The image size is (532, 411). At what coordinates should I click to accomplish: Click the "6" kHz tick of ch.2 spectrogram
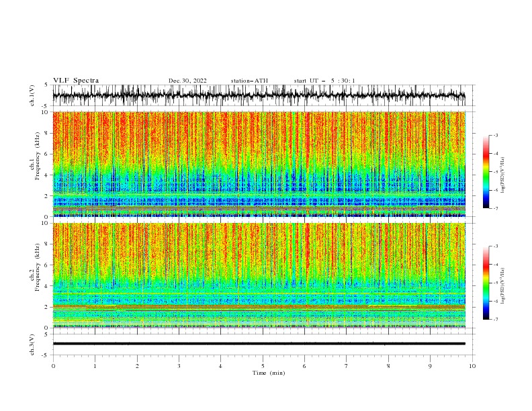coord(47,265)
